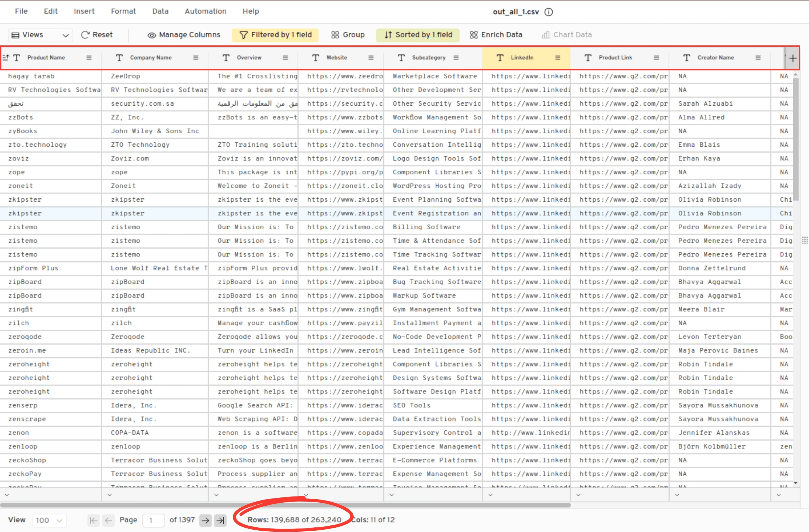Screen dimensions: 809x532
Task: Click the text type icon of Subcategory column
Action: click(x=401, y=58)
